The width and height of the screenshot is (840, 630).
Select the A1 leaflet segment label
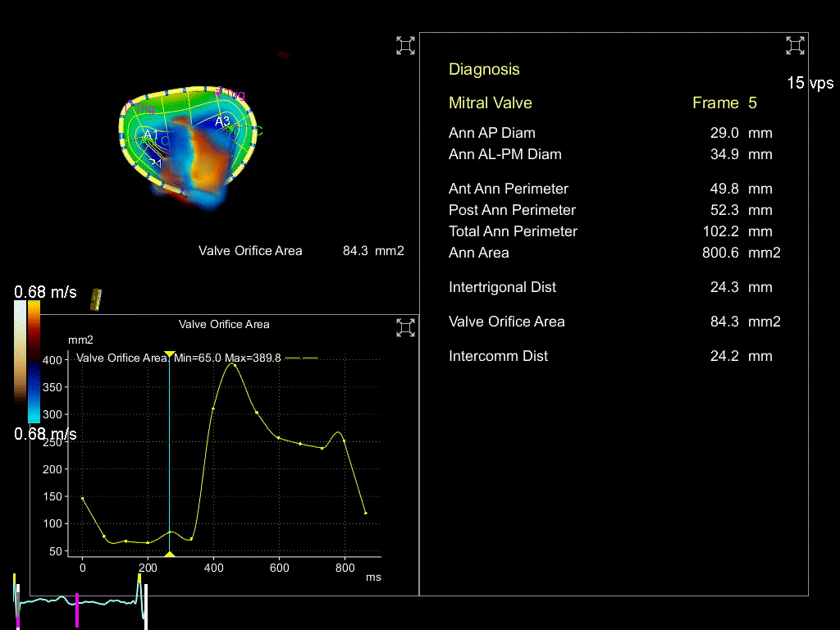click(x=150, y=134)
